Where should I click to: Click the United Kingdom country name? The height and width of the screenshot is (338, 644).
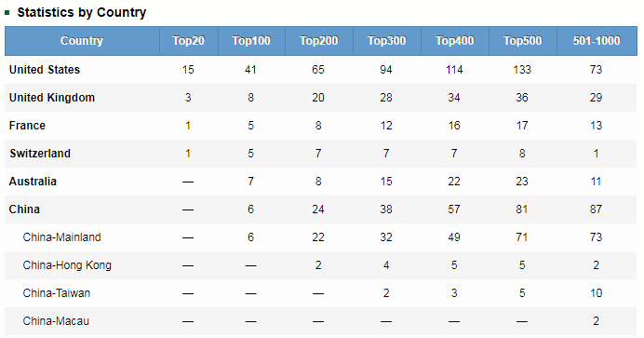[x=52, y=98]
